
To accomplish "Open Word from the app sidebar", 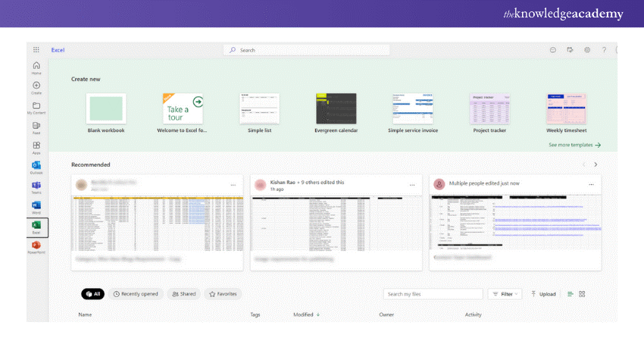I will (x=36, y=207).
